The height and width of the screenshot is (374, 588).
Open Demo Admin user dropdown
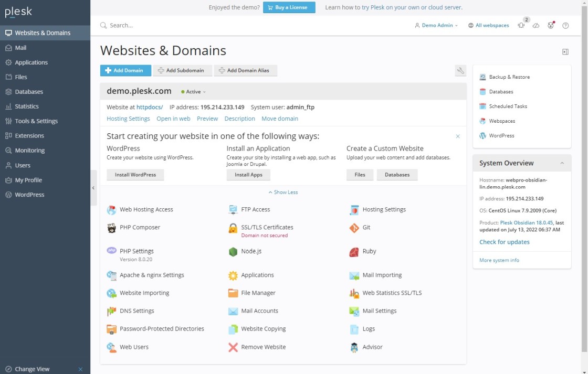(436, 26)
